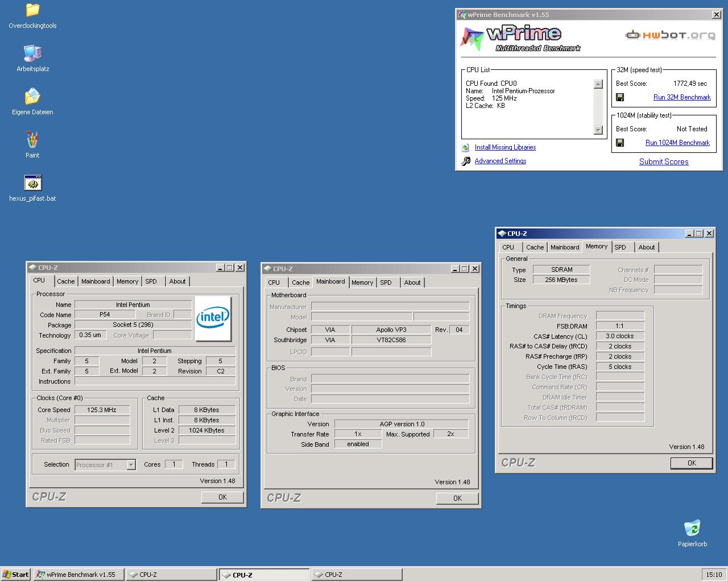Click Intel logo in CPU-Z CPU window
The image size is (728, 582).
click(x=213, y=318)
